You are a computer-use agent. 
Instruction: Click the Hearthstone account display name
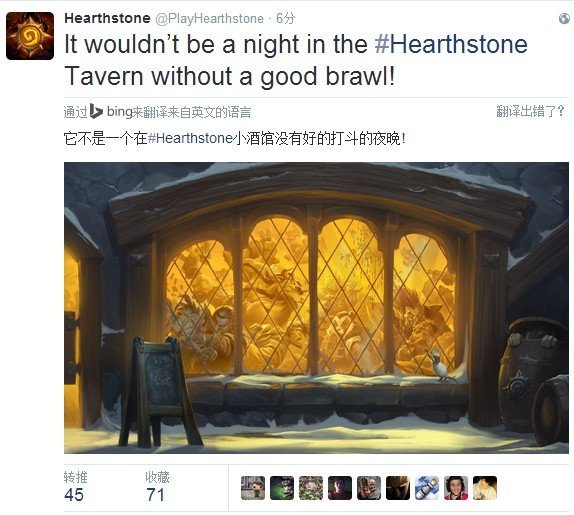pyautogui.click(x=107, y=18)
